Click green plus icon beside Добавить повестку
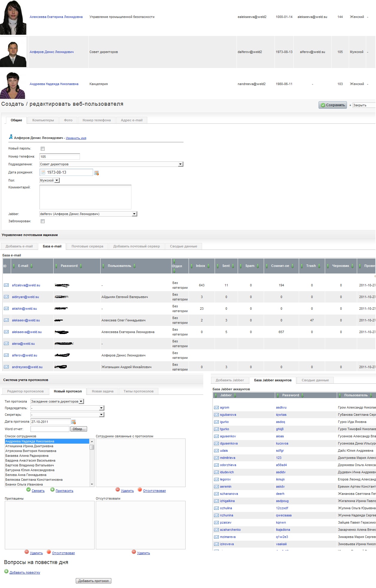 [x=6, y=571]
